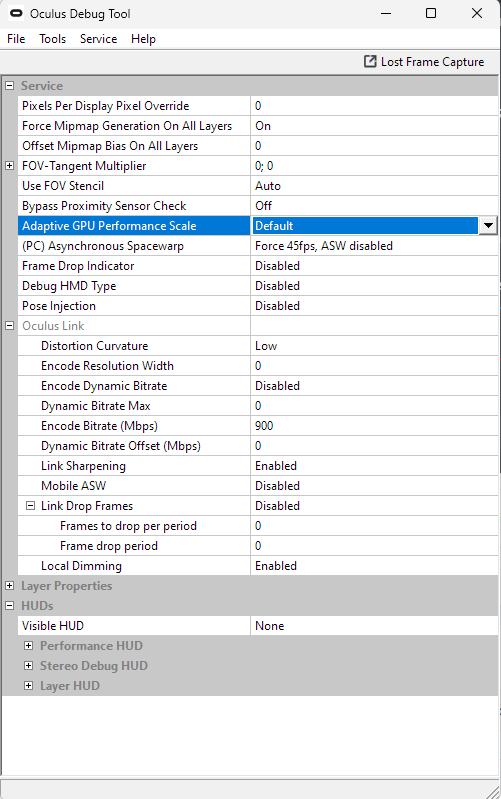
Task: Select the Use FOV Stencil label
Action: coord(63,185)
